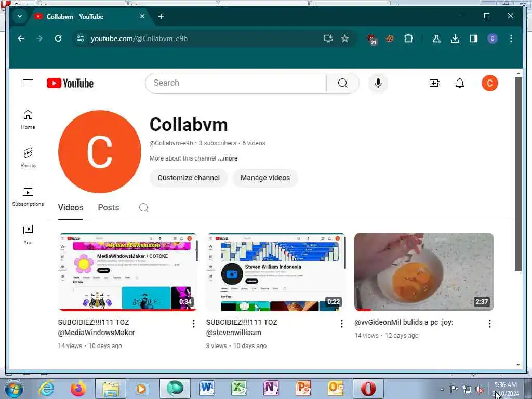This screenshot has width=532, height=399.
Task: Launch Internet Explorer from taskbar
Action: (x=46, y=389)
